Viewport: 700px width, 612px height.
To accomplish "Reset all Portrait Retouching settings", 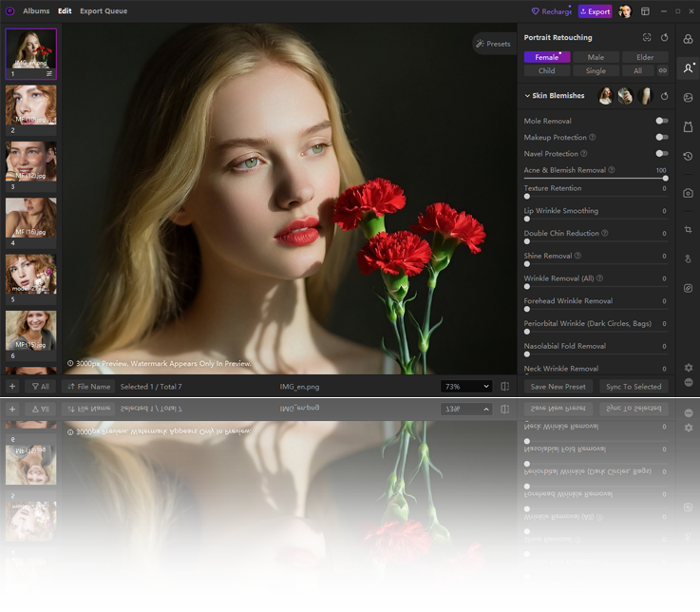I will pos(664,37).
